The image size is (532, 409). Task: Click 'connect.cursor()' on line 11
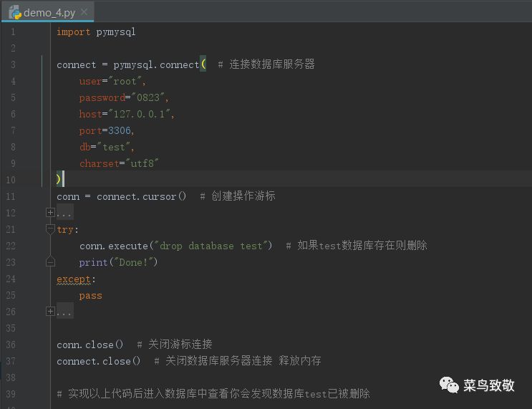point(142,196)
